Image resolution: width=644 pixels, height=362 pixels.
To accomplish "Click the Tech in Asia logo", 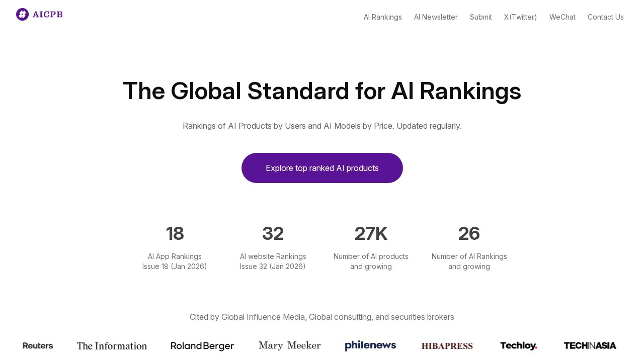I will tap(590, 346).
